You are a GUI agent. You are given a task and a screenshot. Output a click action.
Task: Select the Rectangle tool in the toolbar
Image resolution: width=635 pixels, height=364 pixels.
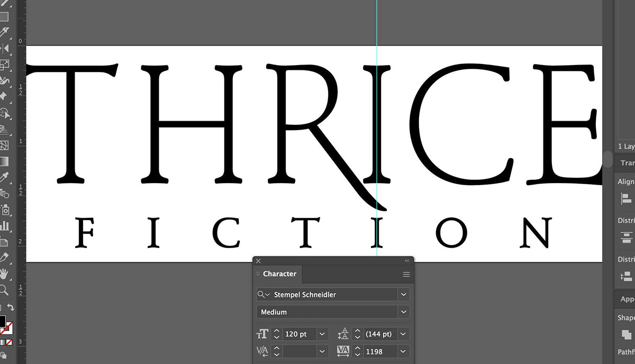pyautogui.click(x=4, y=16)
